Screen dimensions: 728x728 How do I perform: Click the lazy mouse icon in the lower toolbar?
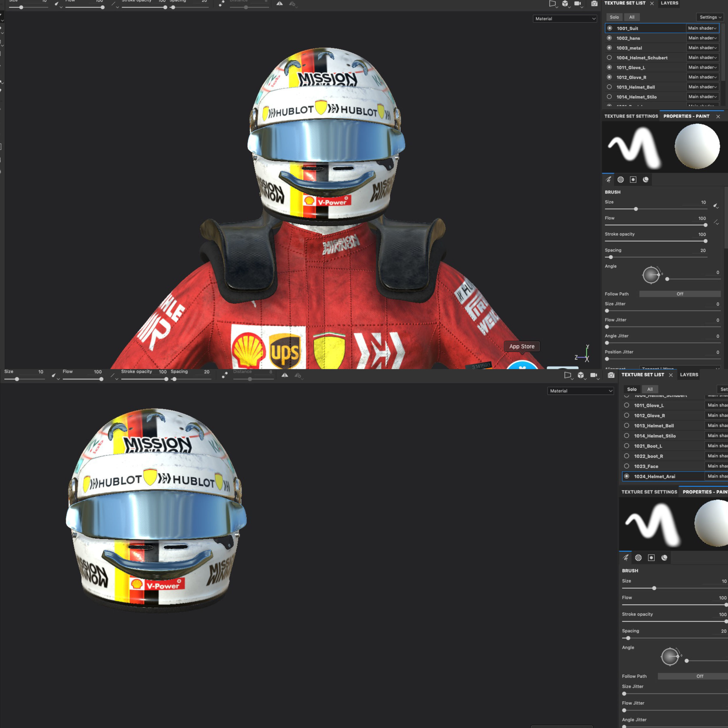(x=225, y=375)
